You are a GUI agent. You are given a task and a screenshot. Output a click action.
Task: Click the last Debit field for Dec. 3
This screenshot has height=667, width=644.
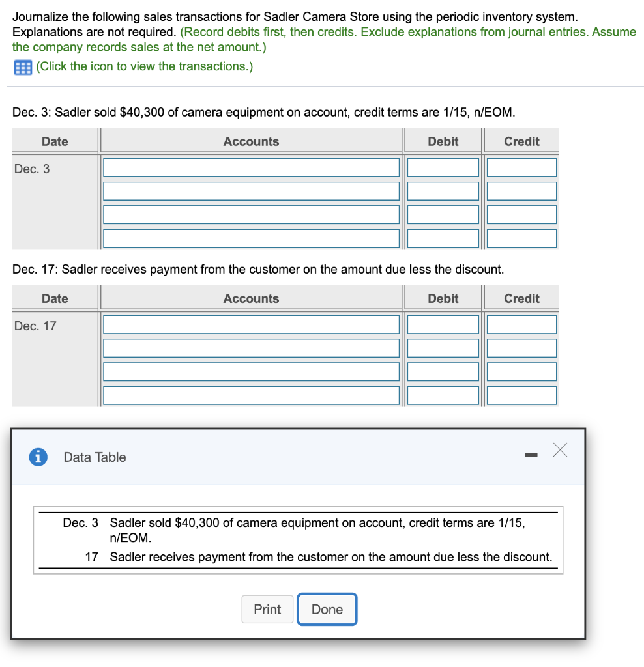tap(443, 238)
